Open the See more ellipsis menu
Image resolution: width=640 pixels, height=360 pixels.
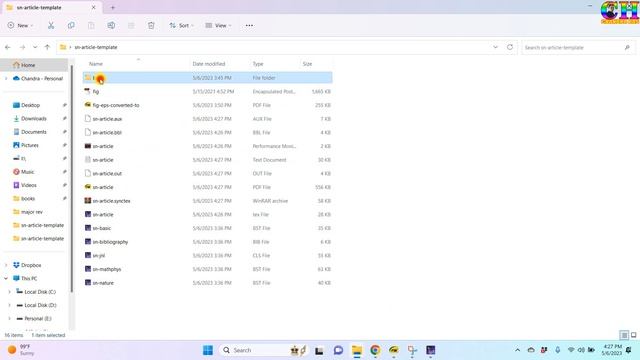coord(249,25)
